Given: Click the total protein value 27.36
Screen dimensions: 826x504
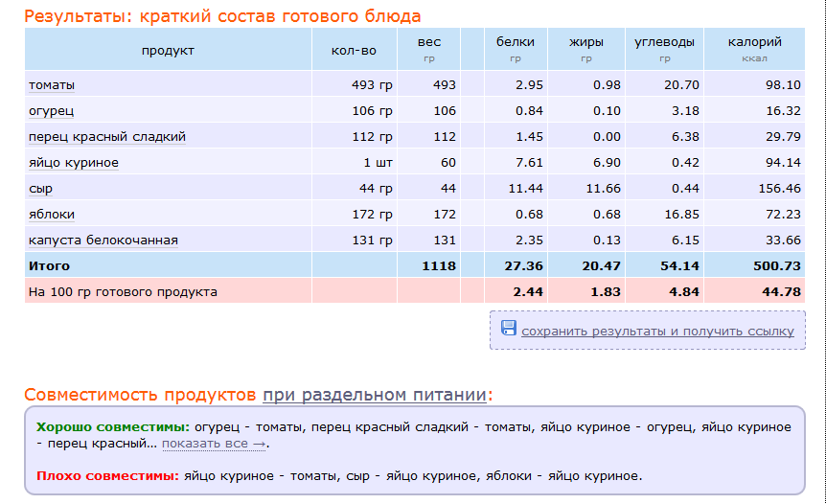Looking at the screenshot, I should point(523,266).
